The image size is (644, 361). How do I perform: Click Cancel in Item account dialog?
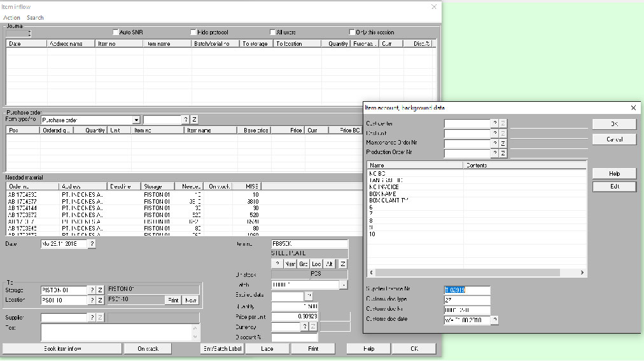pos(613,139)
